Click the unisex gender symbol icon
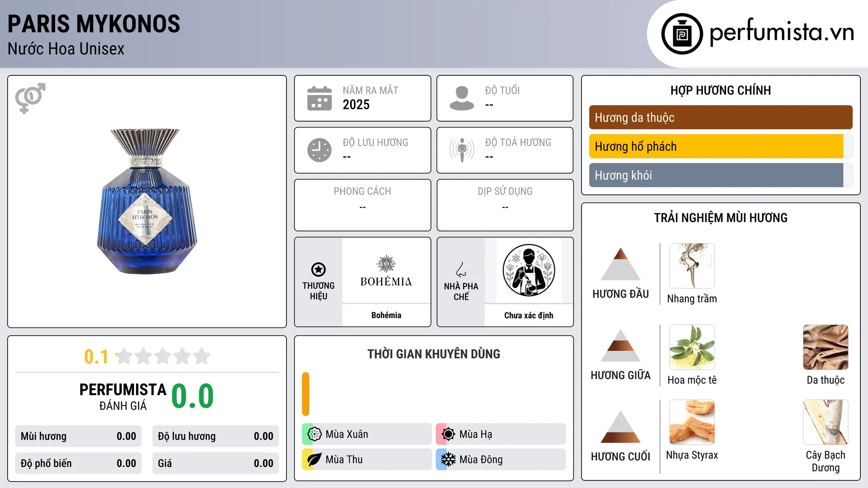This screenshot has width=868, height=488. click(x=30, y=98)
